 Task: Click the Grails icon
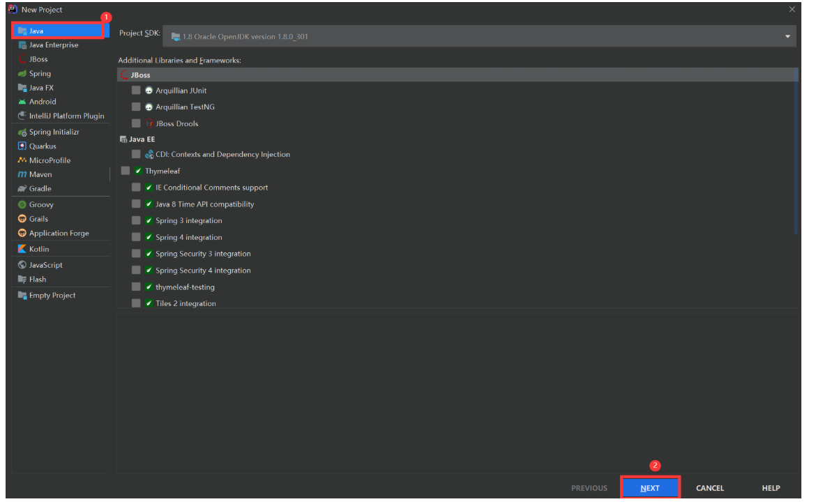click(x=22, y=219)
